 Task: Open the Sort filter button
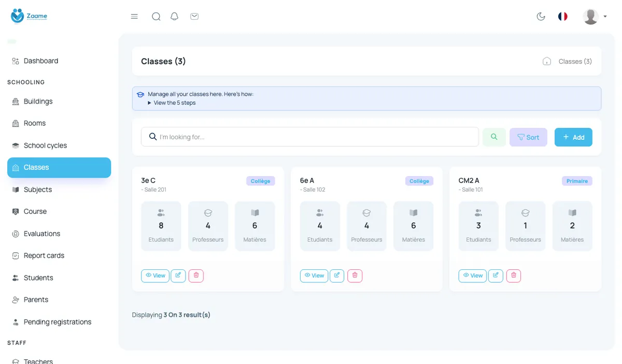pyautogui.click(x=528, y=137)
